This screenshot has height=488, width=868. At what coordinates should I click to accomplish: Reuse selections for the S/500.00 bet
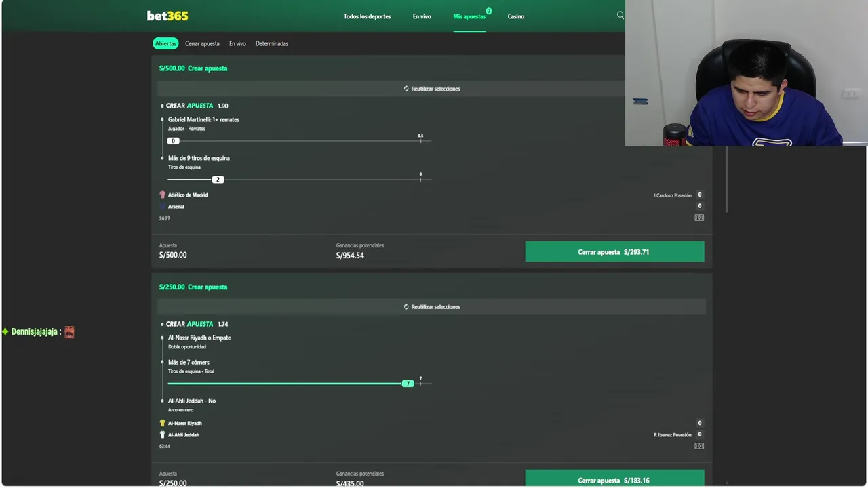click(432, 89)
